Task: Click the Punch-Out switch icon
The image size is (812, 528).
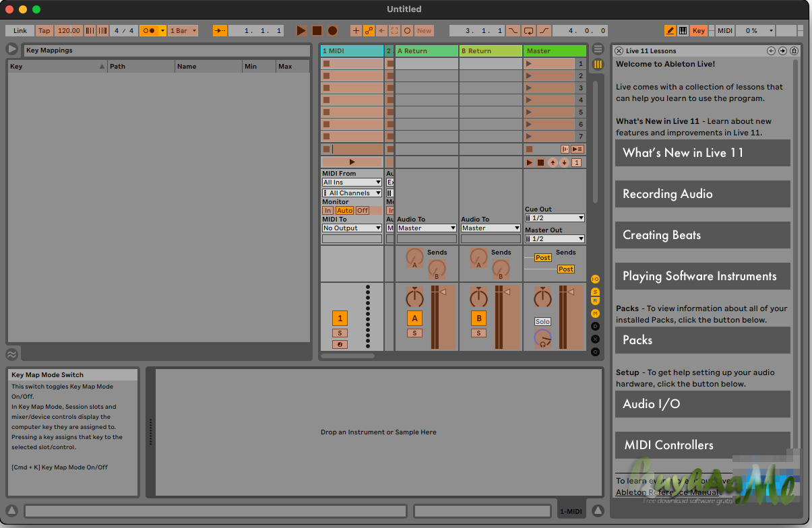Action: (544, 30)
